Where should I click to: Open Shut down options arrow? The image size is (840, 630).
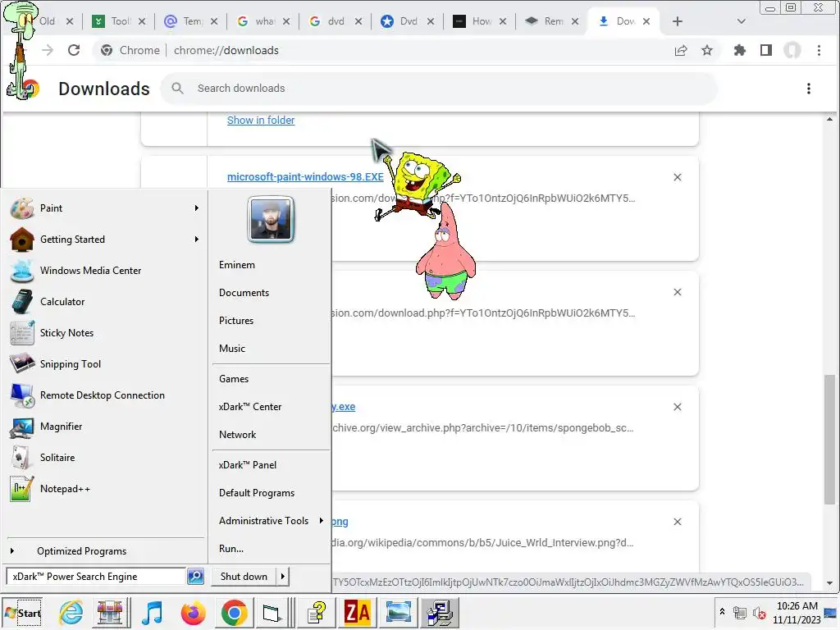[283, 577]
